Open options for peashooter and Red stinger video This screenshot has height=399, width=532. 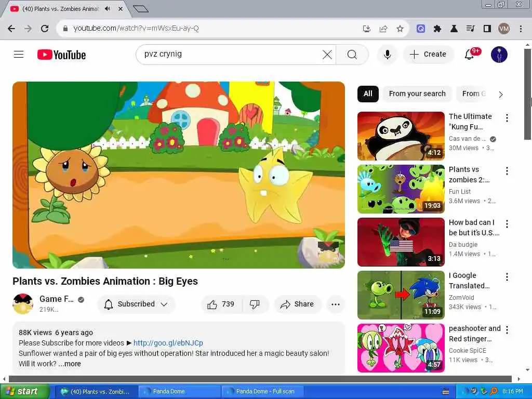click(507, 329)
